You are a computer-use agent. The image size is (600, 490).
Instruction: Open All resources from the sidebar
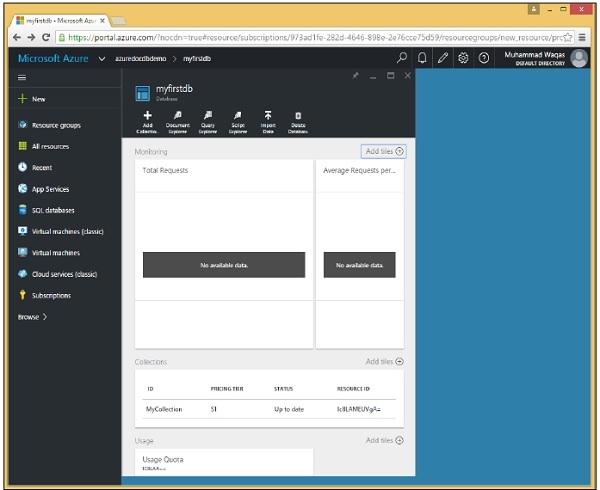tap(50, 146)
